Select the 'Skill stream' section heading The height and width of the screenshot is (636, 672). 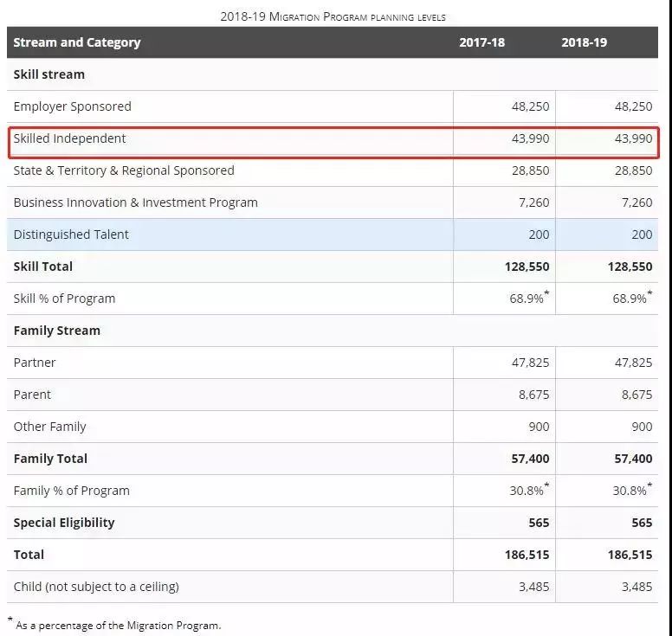[x=49, y=74]
